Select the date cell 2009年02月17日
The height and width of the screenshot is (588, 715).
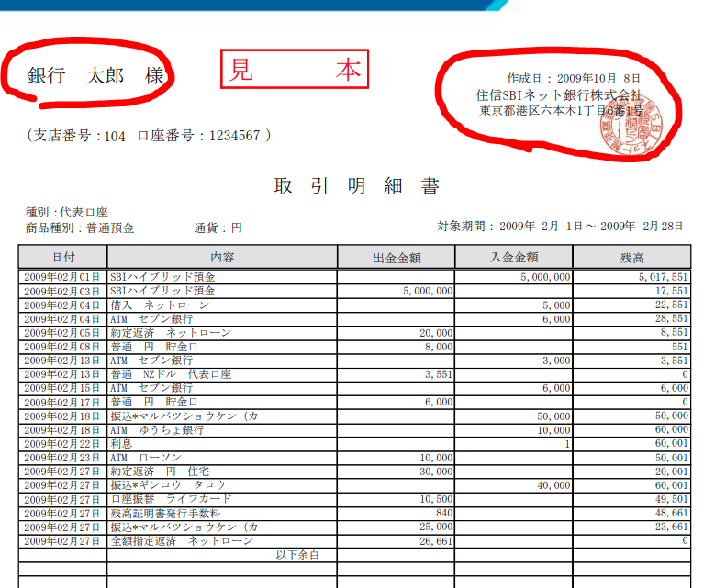coord(62,403)
